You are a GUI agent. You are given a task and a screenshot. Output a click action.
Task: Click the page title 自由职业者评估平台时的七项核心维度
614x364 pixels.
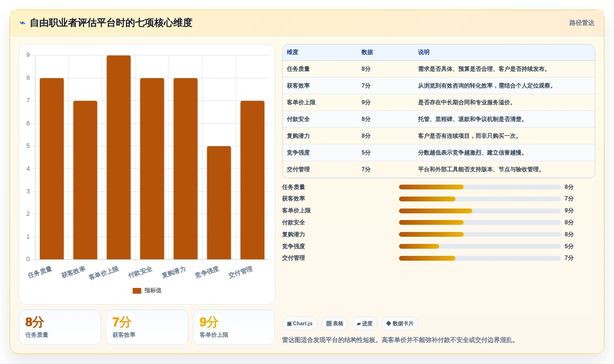coord(111,22)
